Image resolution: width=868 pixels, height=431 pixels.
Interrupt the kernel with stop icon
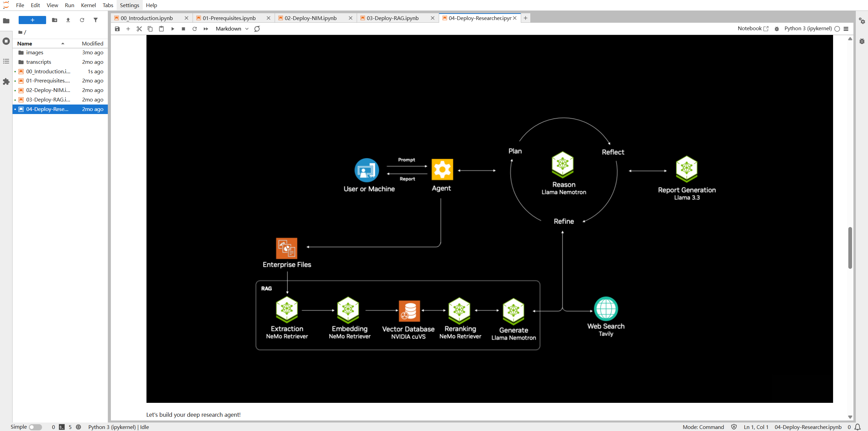point(183,29)
